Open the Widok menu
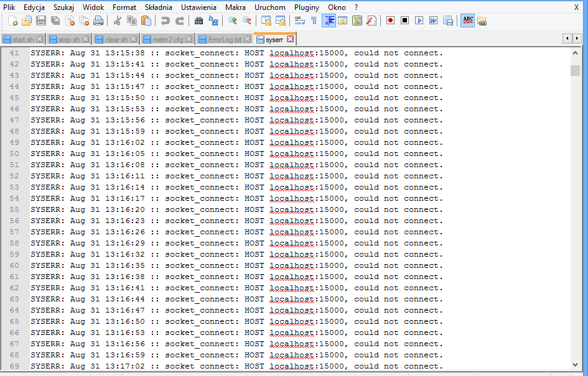588x376 pixels. (x=93, y=7)
